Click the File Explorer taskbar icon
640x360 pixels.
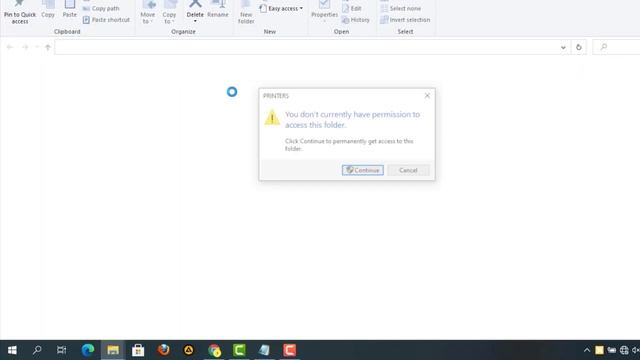pyautogui.click(x=113, y=350)
